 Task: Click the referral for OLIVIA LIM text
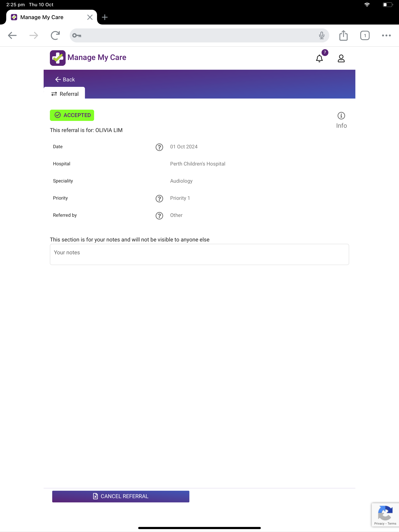pos(86,130)
